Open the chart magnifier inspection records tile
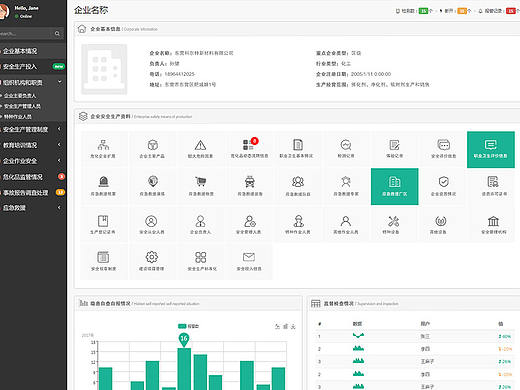This screenshot has height=390, width=520. click(346, 149)
